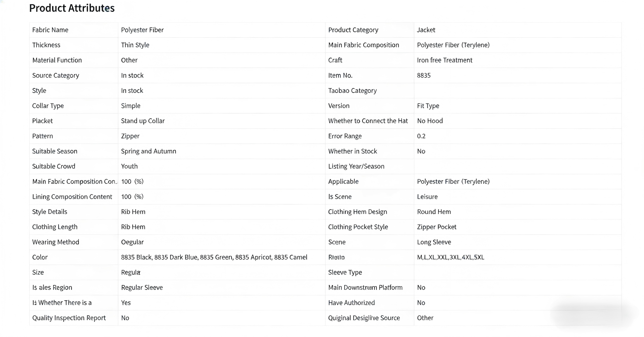Image resolution: width=644 pixels, height=337 pixels.
Task: Click the color list starting with 8835 Black
Action: click(x=214, y=257)
